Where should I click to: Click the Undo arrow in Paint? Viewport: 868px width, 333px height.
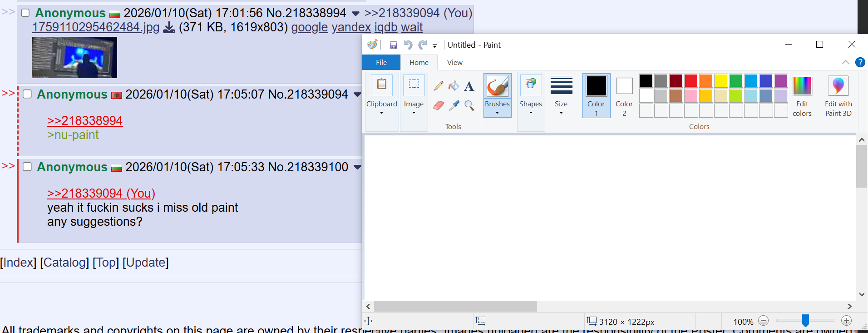tap(408, 45)
